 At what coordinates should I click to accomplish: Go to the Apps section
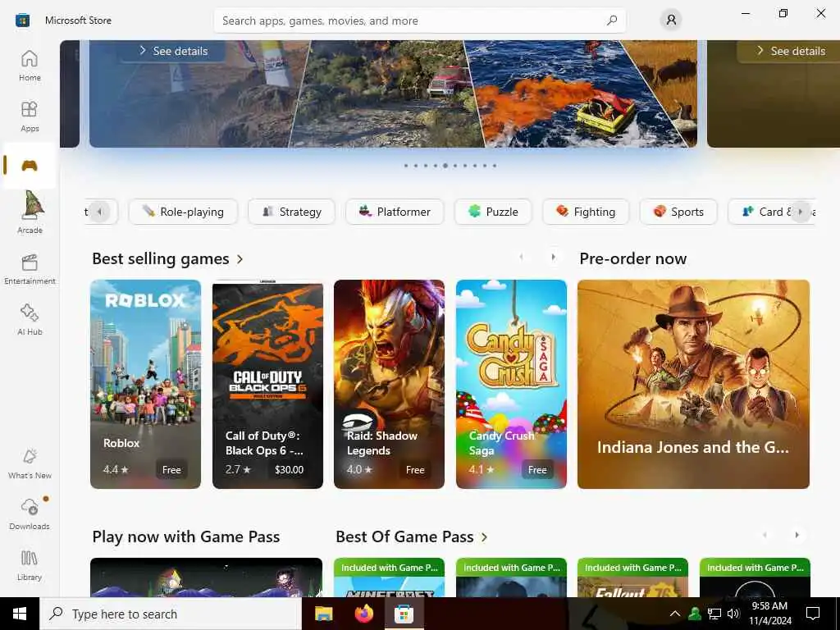[30, 116]
